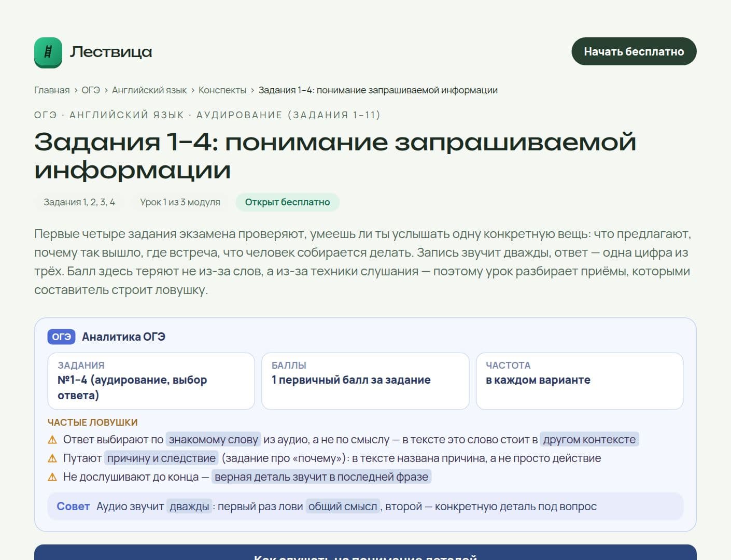Click the "Задания 1, 2, 3, 4" tag

click(79, 202)
